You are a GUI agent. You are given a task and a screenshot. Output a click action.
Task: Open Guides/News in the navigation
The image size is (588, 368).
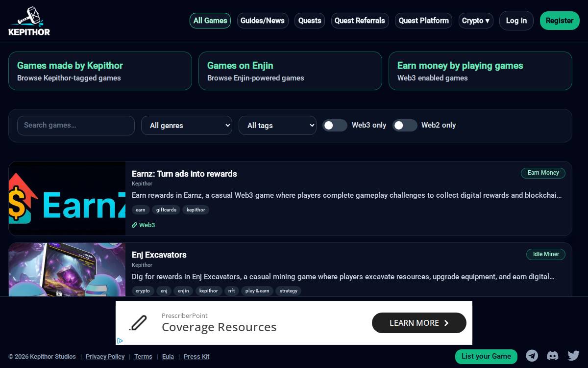click(x=263, y=21)
